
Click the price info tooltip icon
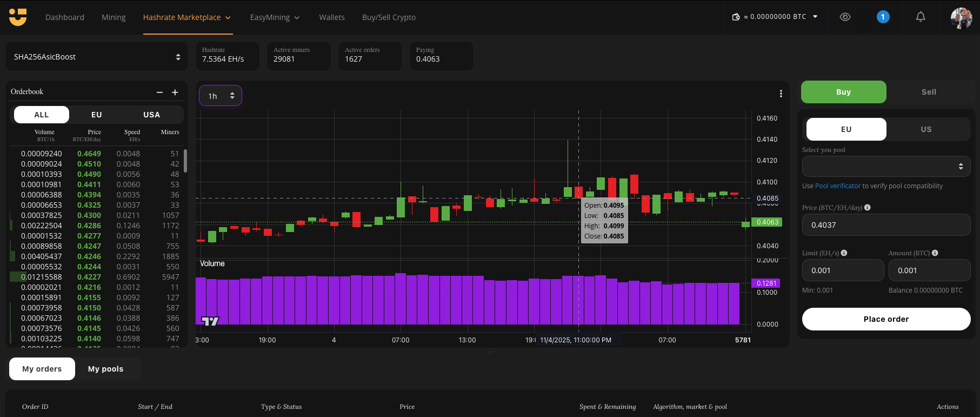(x=868, y=208)
